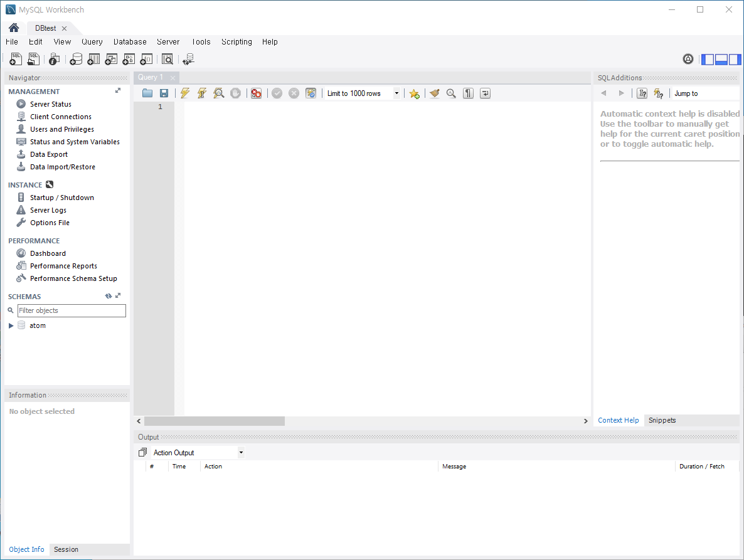744x560 pixels.
Task: Close the Query 1 tab
Action: coord(173,78)
